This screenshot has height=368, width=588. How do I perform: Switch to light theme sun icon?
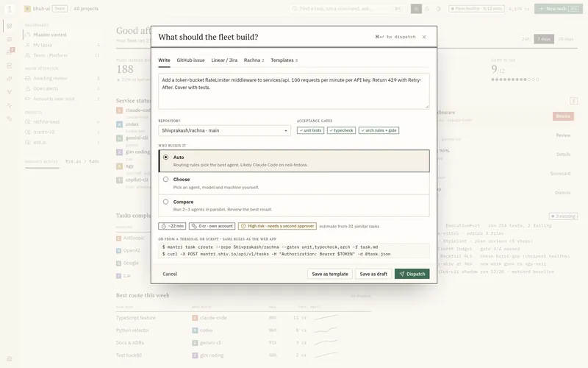point(416,9)
